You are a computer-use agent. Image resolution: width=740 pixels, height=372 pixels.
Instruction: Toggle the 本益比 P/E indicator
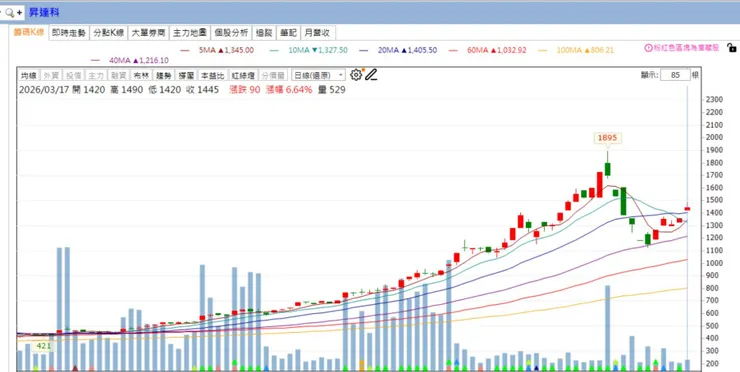(212, 75)
